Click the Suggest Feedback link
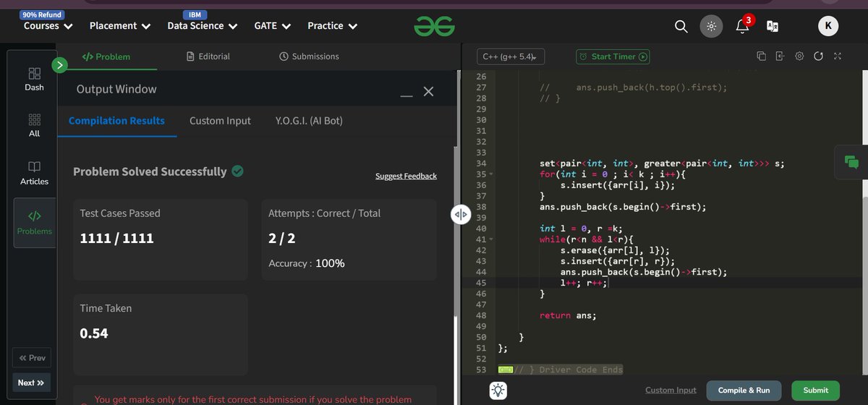 (406, 176)
